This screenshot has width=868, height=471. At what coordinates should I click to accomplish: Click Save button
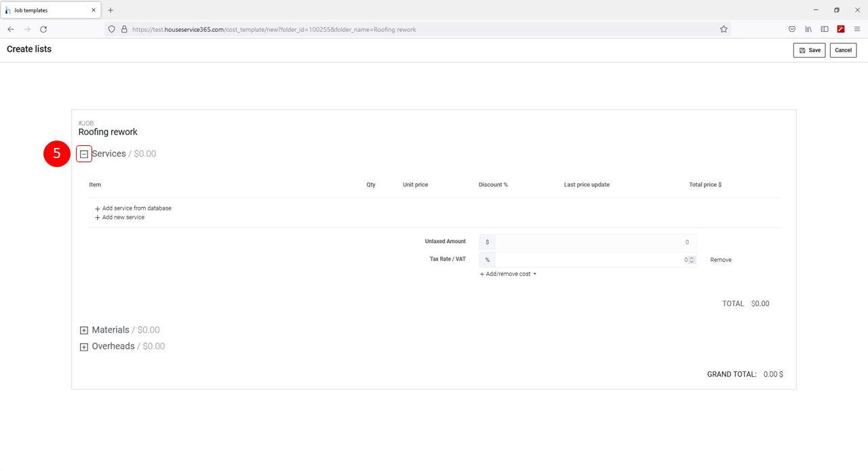809,50
